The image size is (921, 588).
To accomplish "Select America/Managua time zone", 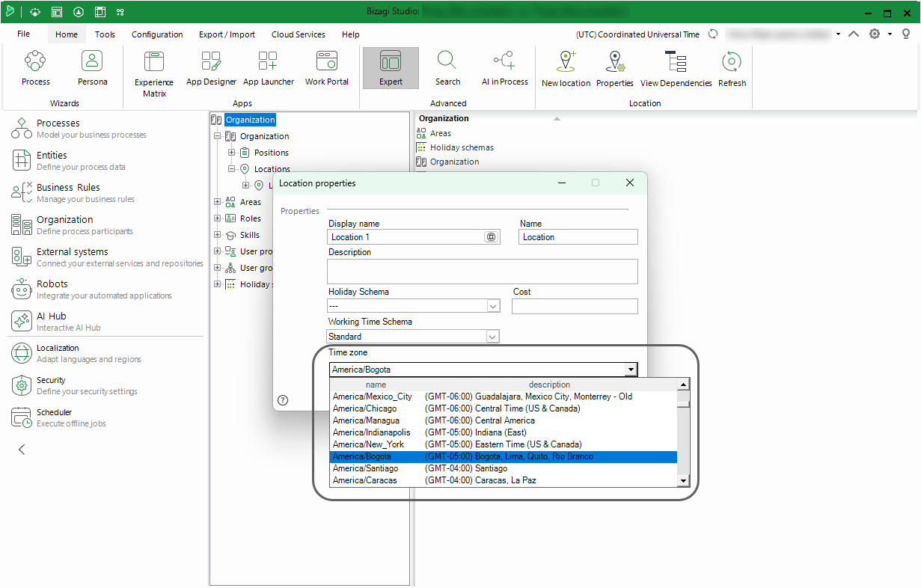I will pos(504,420).
